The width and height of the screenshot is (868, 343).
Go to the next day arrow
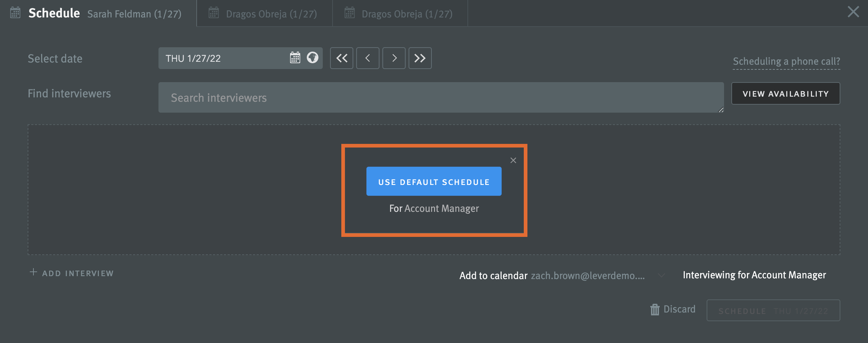point(394,58)
